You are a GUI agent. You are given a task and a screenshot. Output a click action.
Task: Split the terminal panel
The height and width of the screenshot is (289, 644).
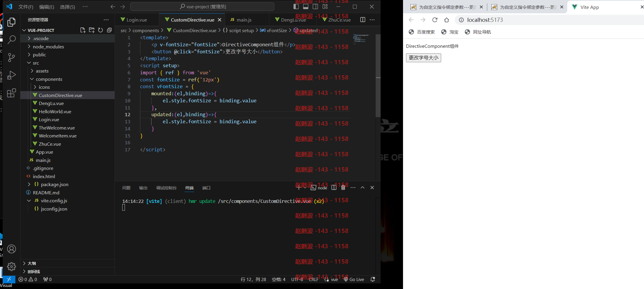pos(334,188)
